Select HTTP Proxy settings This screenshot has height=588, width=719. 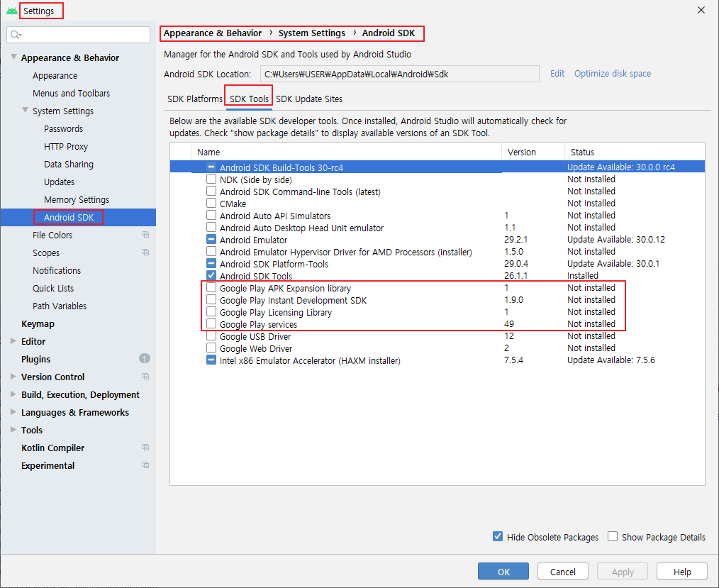[65, 146]
